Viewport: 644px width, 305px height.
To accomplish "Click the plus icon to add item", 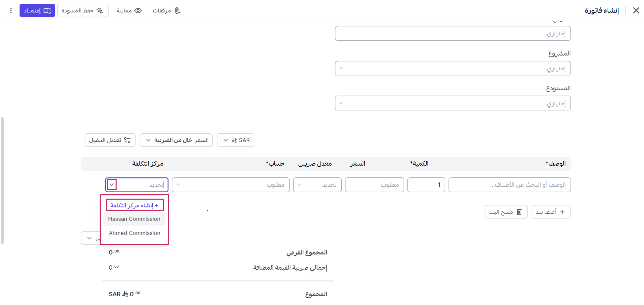I will pyautogui.click(x=562, y=212).
